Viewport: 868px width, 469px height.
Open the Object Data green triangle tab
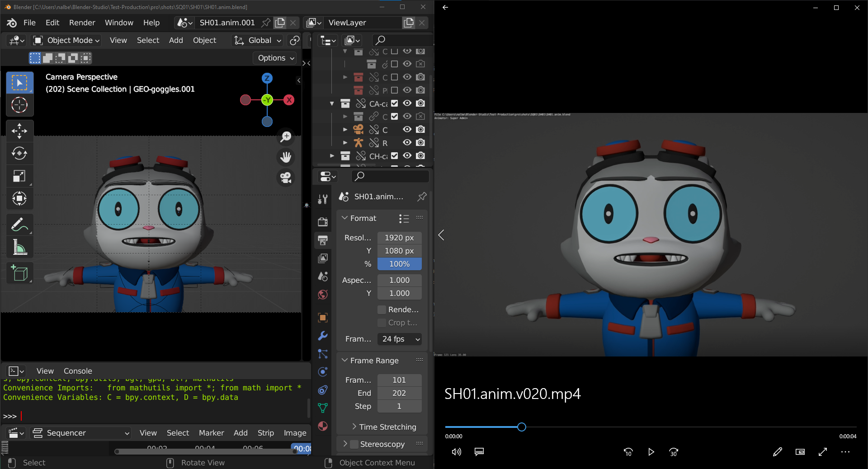[323, 408]
